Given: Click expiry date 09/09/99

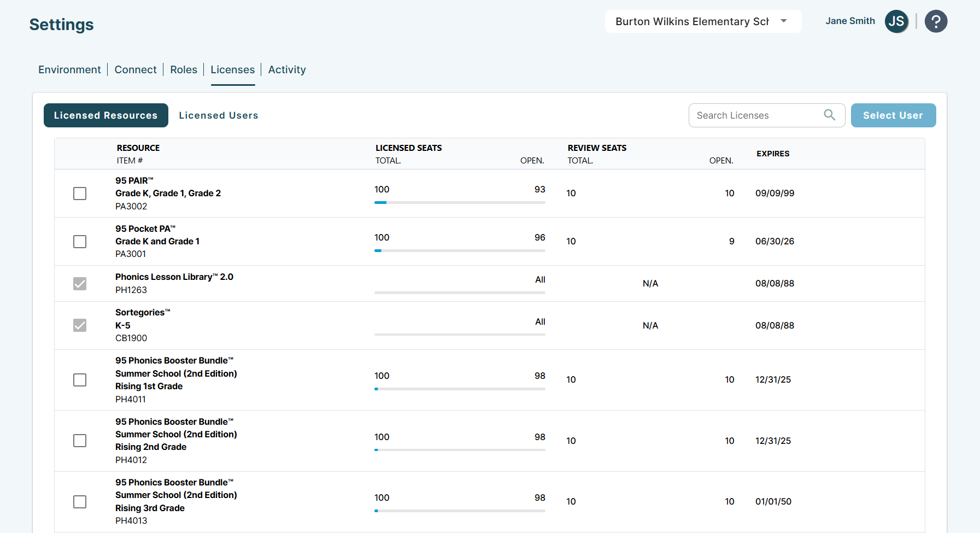Looking at the screenshot, I should (775, 193).
